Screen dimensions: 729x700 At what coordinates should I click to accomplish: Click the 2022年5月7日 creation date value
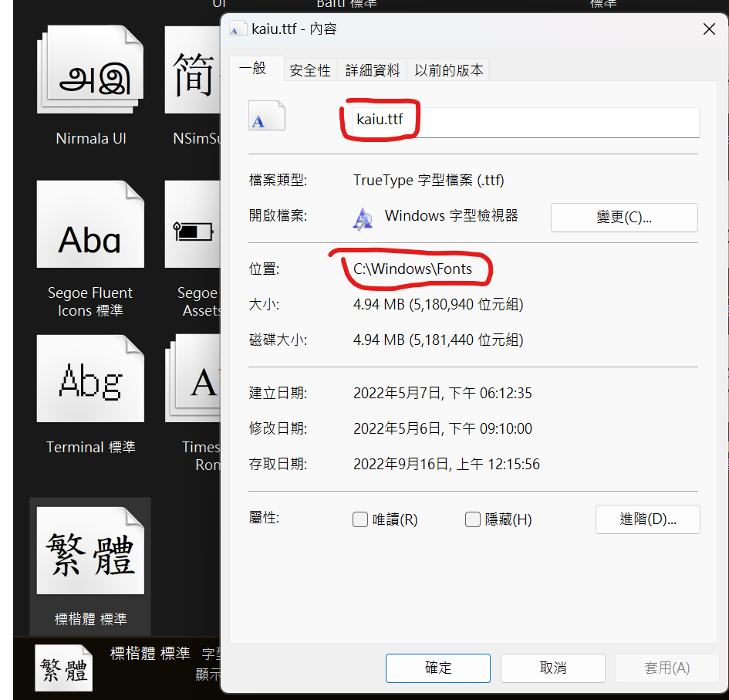[443, 393]
